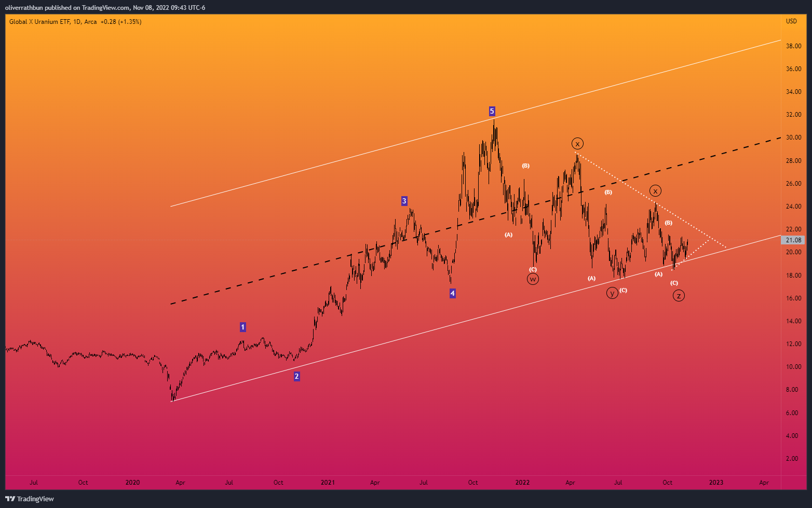Click wave label 1 on the chart
812x508 pixels.
(x=242, y=327)
